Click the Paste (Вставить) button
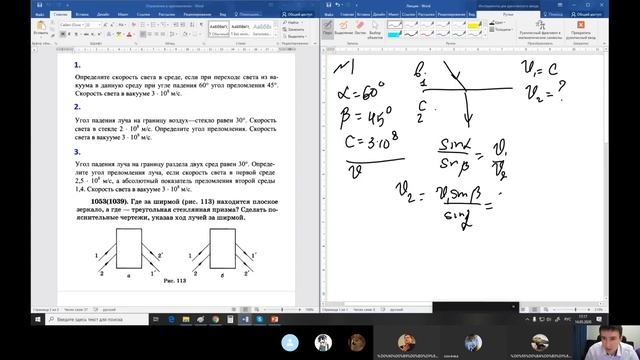The width and height of the screenshot is (640, 360). (40, 28)
